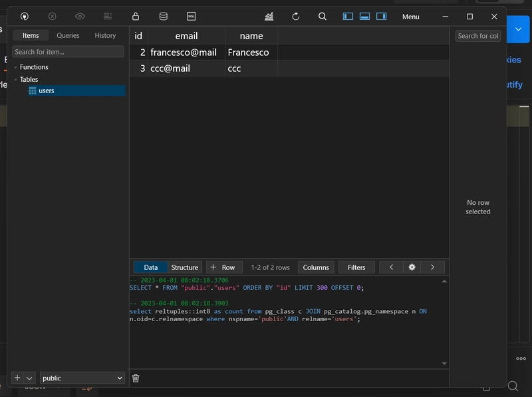Click the cancel circled-x toolbar icon
The width and height of the screenshot is (532, 397).
[x=53, y=16]
